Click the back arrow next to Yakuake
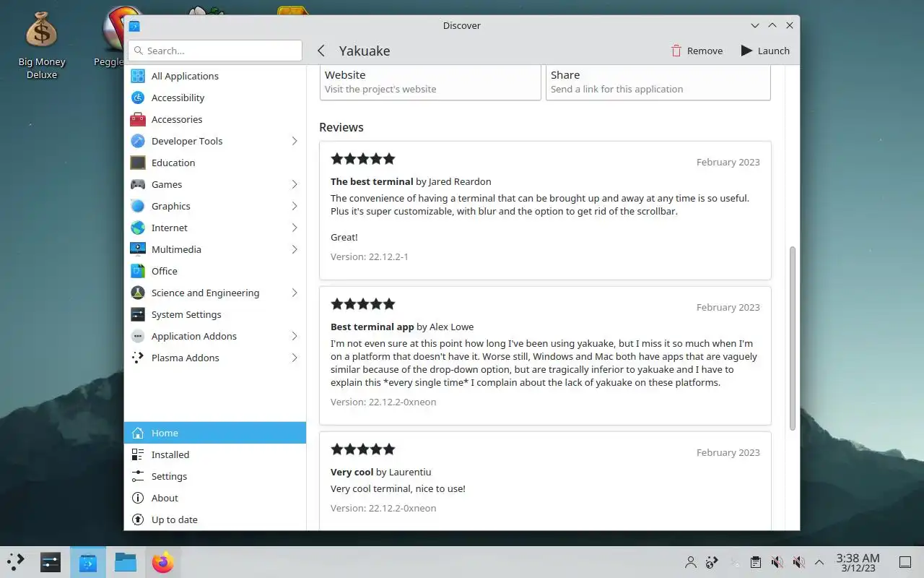The image size is (924, 578). (321, 51)
